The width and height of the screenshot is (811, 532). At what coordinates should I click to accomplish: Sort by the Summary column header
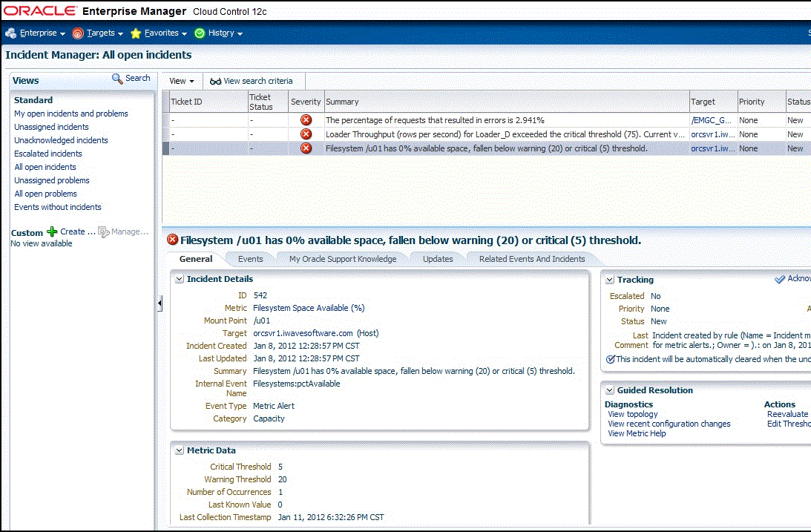(x=507, y=102)
